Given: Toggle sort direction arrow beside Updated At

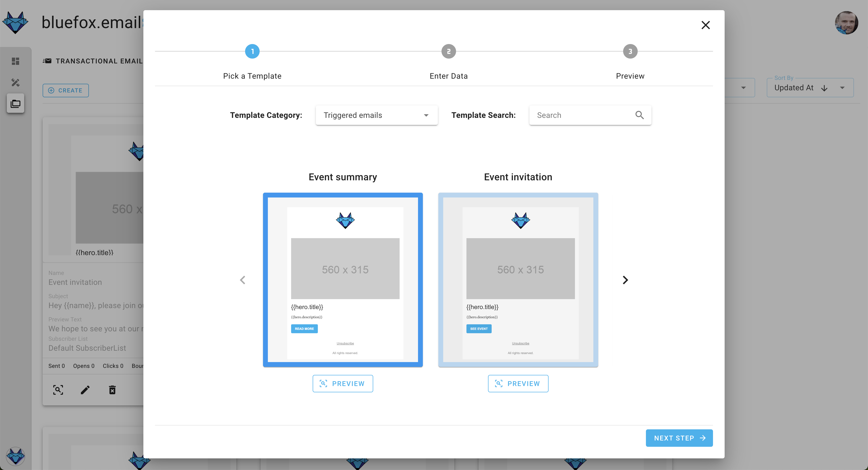Looking at the screenshot, I should click(x=824, y=88).
